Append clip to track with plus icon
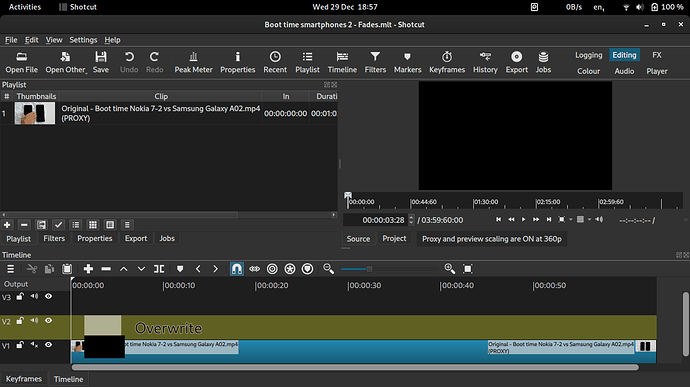The image size is (690, 387). pyautogui.click(x=88, y=269)
